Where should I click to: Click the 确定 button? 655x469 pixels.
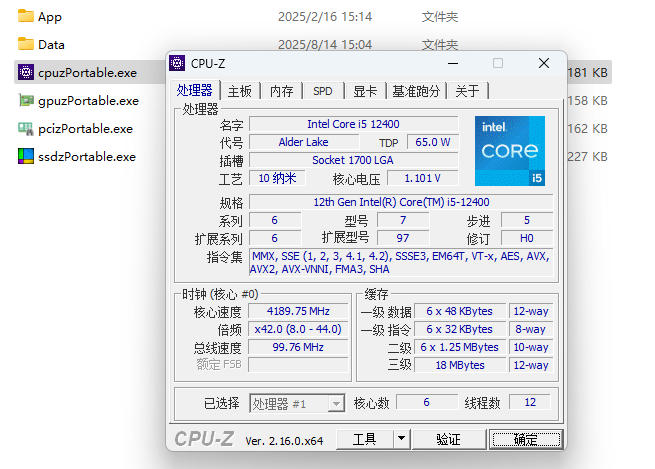pos(526,439)
